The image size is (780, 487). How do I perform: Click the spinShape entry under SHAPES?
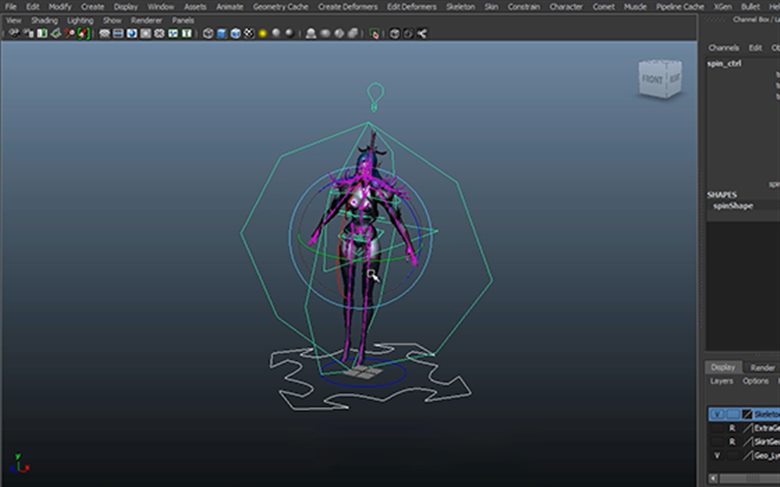[x=733, y=205]
